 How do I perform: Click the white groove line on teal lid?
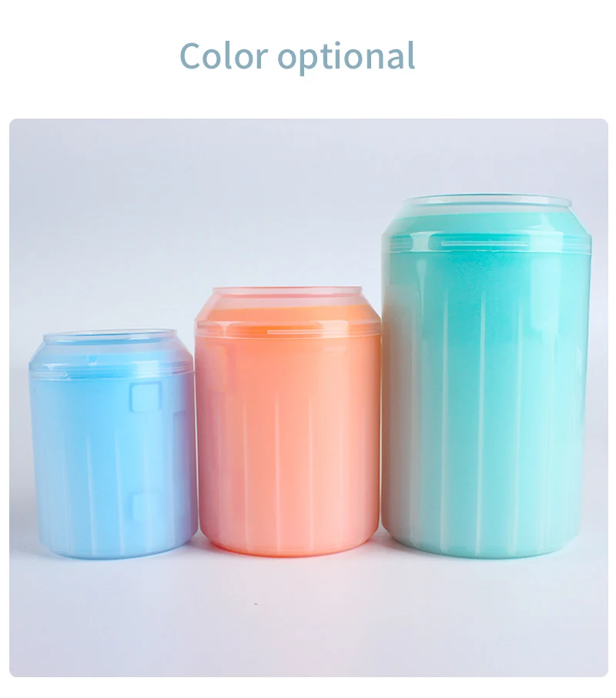tap(485, 243)
